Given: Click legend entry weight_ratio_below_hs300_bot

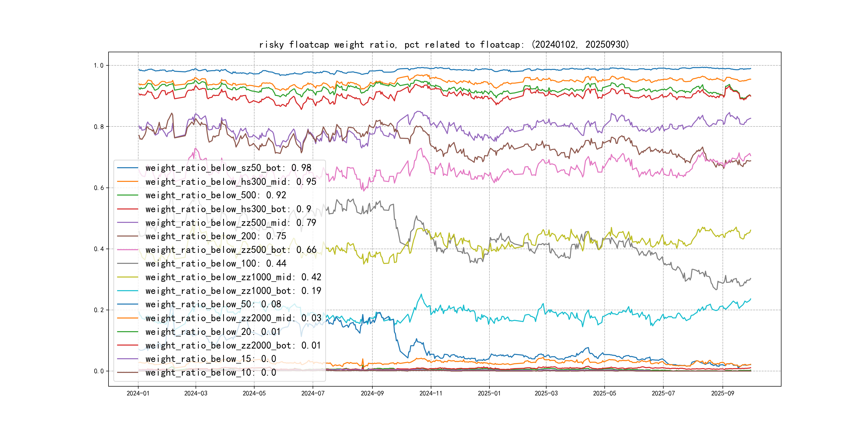Looking at the screenshot, I should click(x=228, y=209).
